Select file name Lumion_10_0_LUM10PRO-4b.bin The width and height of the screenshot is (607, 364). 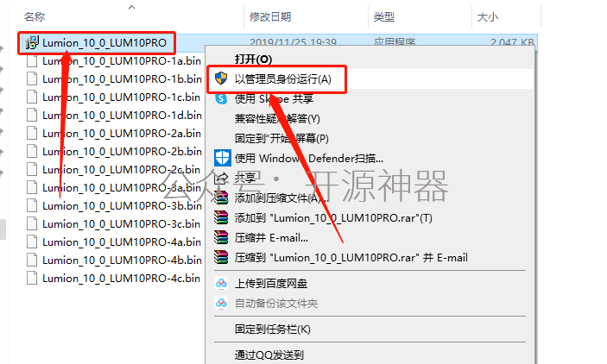pos(122,260)
